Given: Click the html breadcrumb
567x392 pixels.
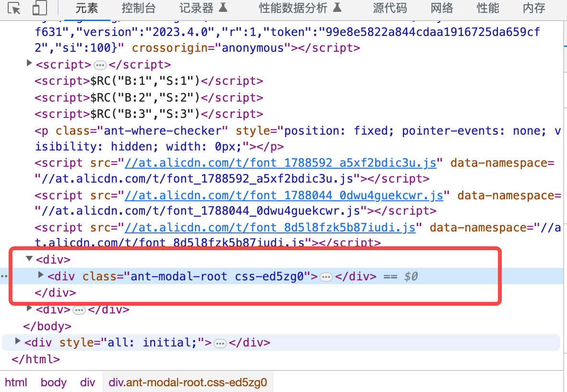Looking at the screenshot, I should 16,382.
